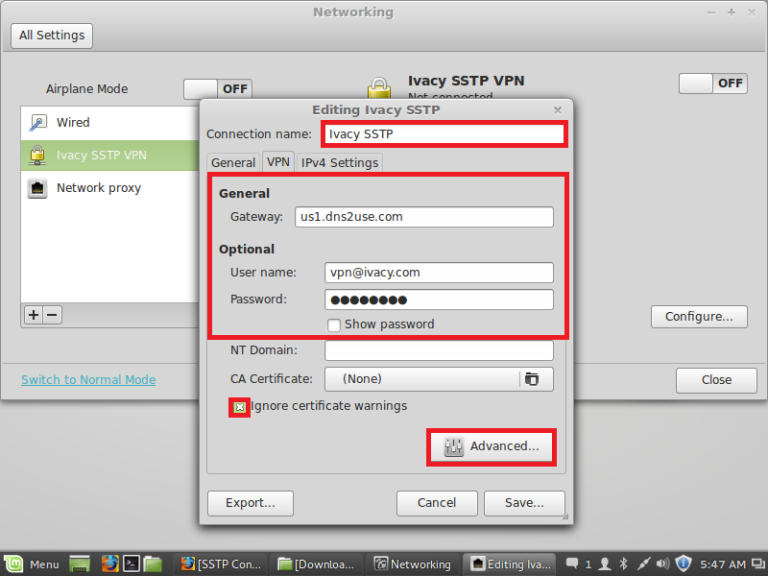The image size is (768, 576).
Task: Open the clock showing 5:47 AM
Action: (x=722, y=565)
